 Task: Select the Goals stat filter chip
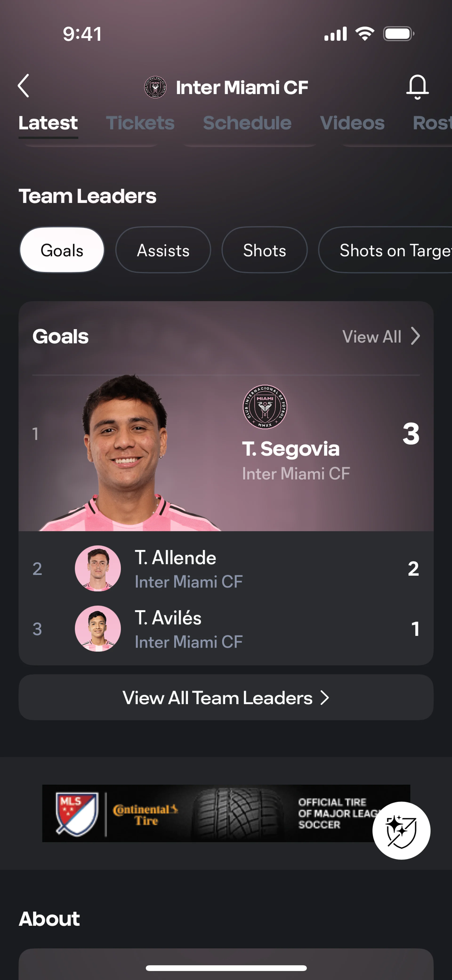[62, 250]
